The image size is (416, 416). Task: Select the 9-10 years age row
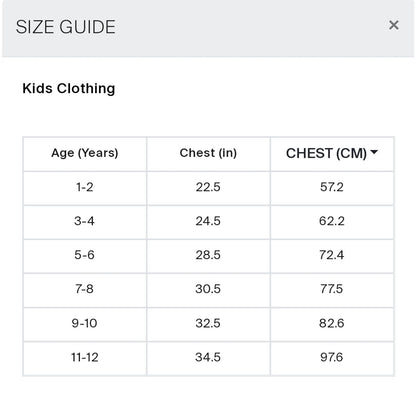(208, 324)
